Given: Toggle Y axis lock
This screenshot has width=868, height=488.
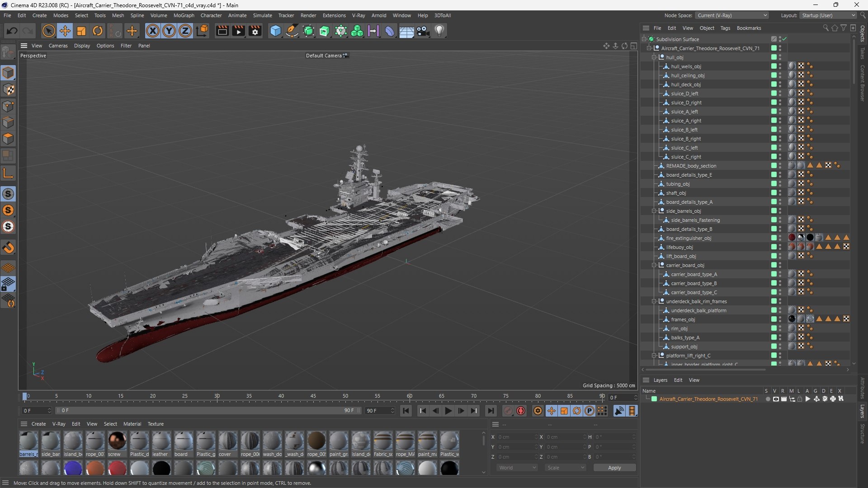Looking at the screenshot, I should 169,31.
